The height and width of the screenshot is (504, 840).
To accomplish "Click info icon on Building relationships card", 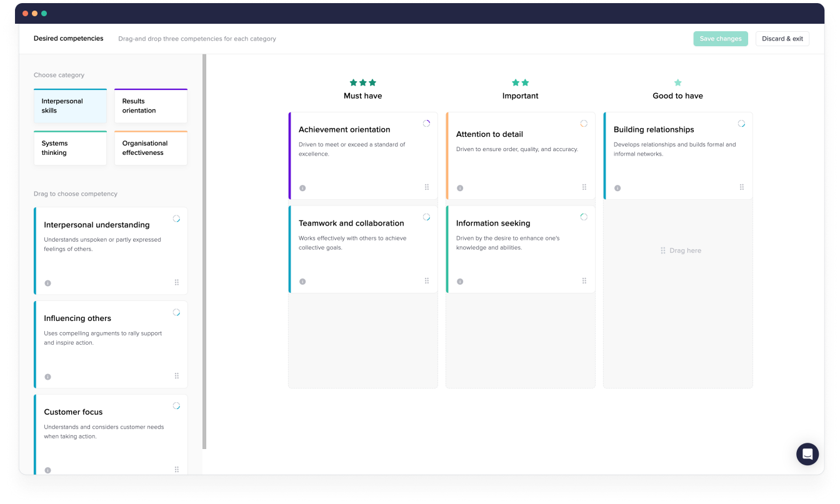I will (617, 188).
